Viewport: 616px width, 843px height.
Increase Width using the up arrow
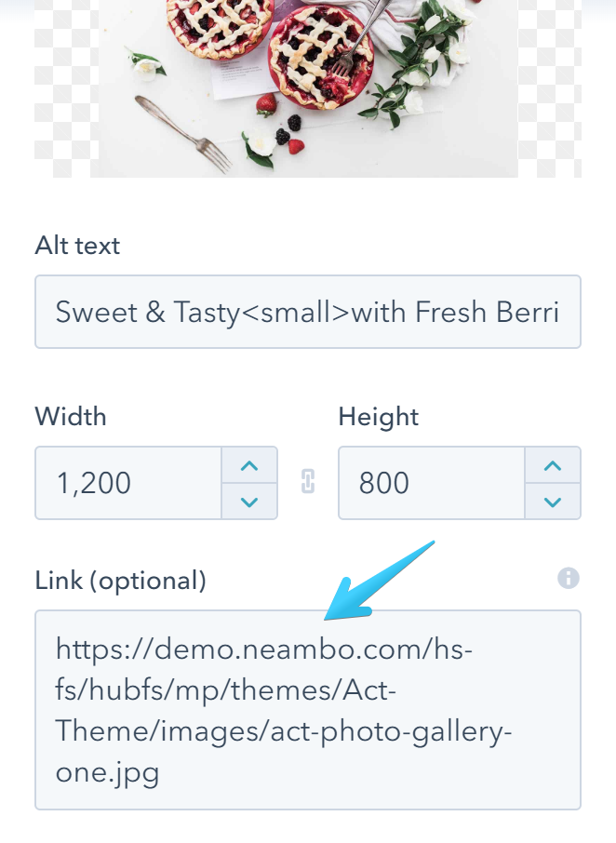[x=249, y=465]
